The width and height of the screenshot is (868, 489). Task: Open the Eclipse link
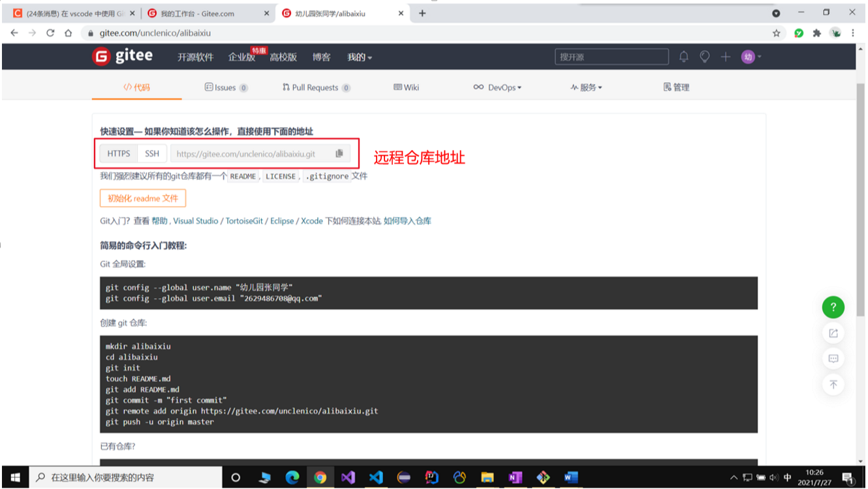pyautogui.click(x=283, y=221)
